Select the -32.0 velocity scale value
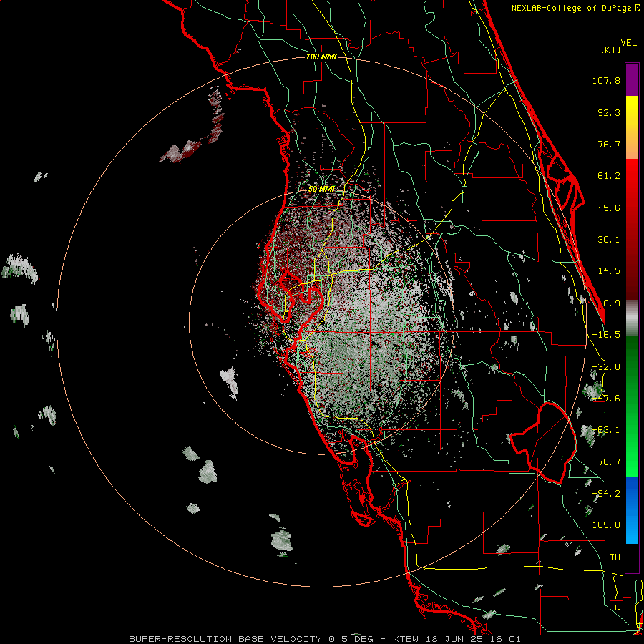Screen dimensions: 644x644 pos(606,367)
